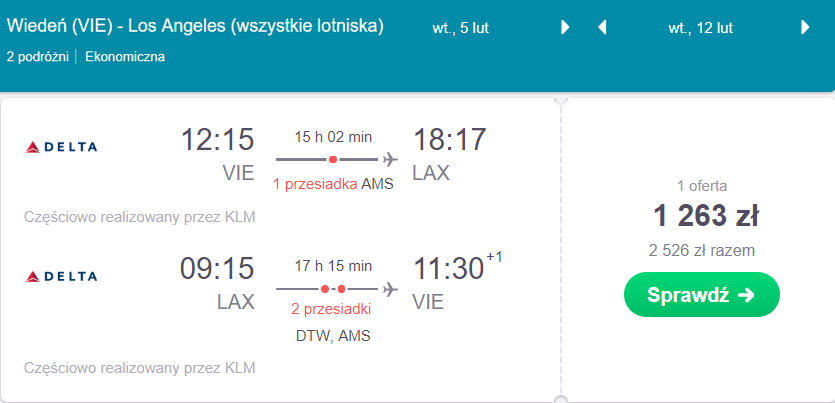Click plane icon on return flight line
Screen dimensions: 835x403
390,289
